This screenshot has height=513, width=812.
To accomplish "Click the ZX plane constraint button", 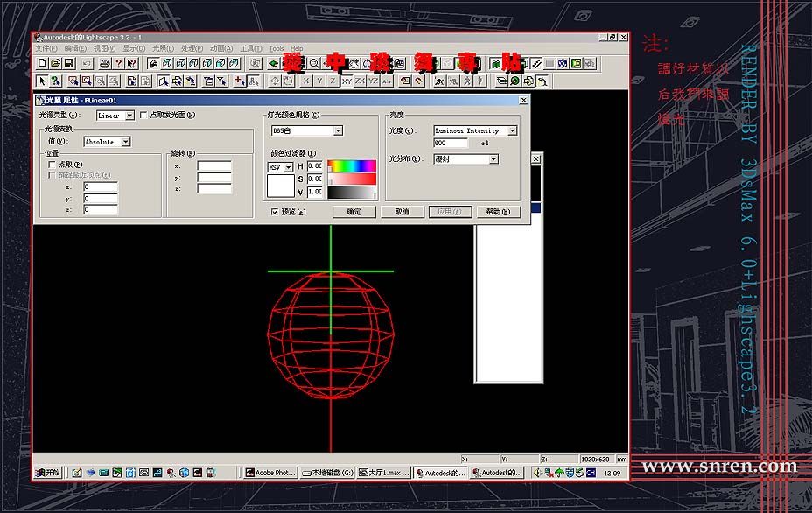I will pyautogui.click(x=360, y=81).
